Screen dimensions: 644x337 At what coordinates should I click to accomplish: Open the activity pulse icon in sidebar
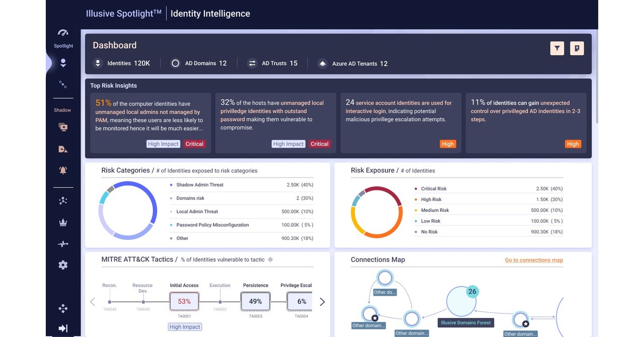click(x=63, y=243)
